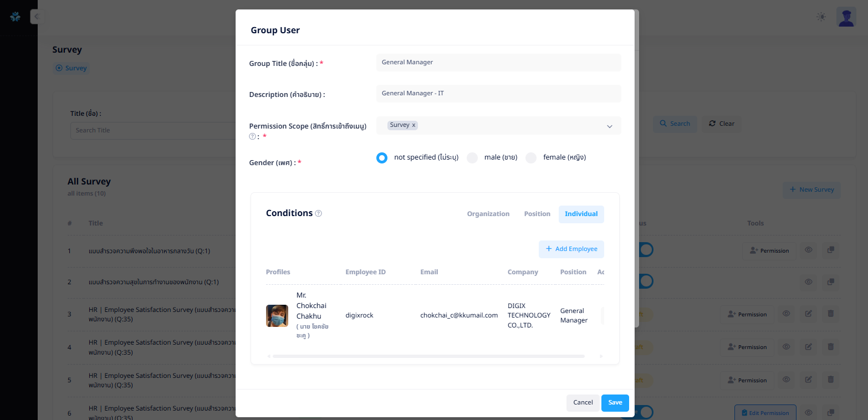Screen dimensions: 868x420
Task: Select the 'not specified' gender radio button
Action: (x=381, y=158)
